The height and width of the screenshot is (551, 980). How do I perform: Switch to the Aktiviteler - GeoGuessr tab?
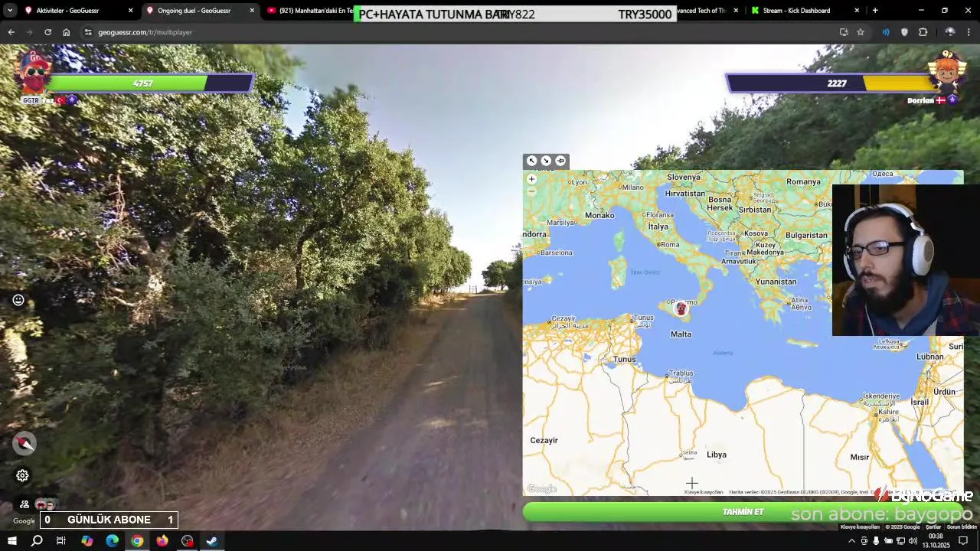coord(73,11)
